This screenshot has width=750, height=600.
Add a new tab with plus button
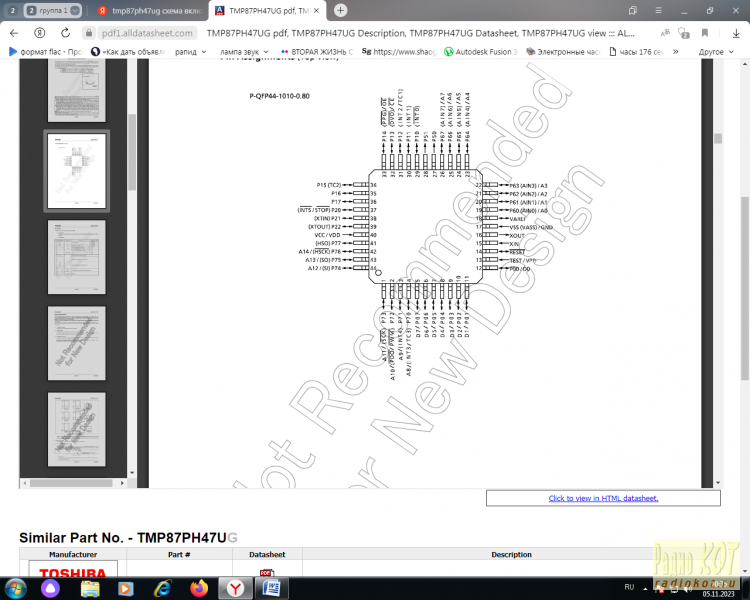(x=340, y=10)
